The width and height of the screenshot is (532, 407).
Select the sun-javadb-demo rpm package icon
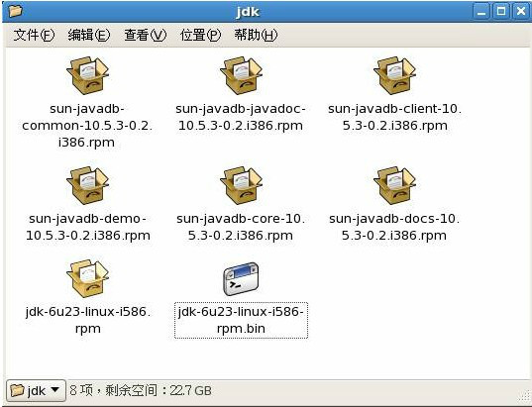pyautogui.click(x=87, y=185)
